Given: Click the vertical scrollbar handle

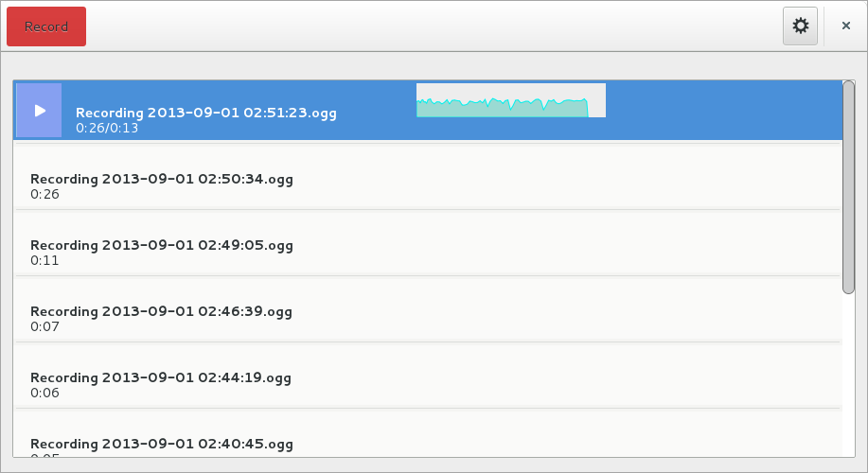Looking at the screenshot, I should click(x=848, y=187).
